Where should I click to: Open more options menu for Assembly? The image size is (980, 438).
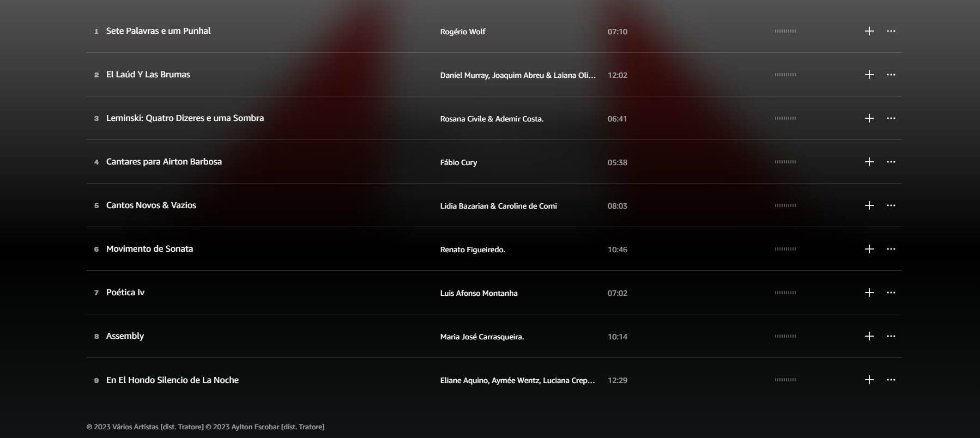coord(891,336)
